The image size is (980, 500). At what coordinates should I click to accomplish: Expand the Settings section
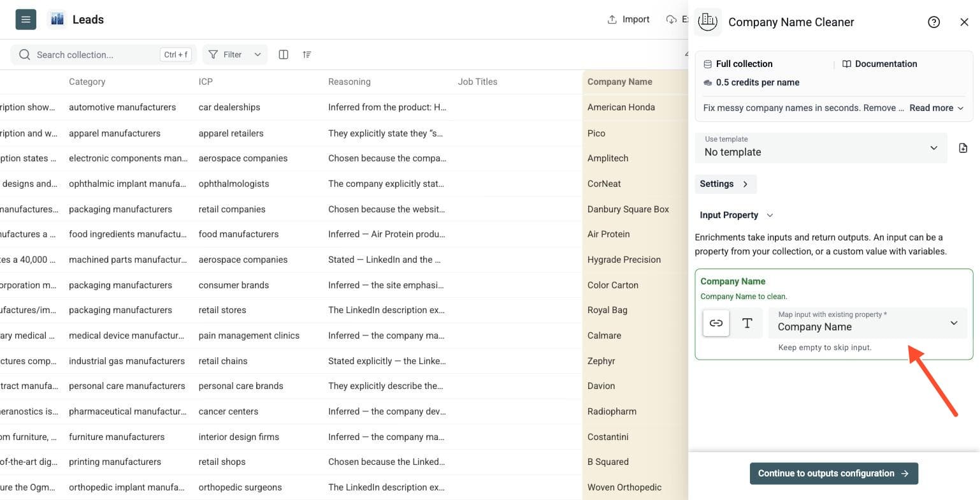(x=725, y=184)
